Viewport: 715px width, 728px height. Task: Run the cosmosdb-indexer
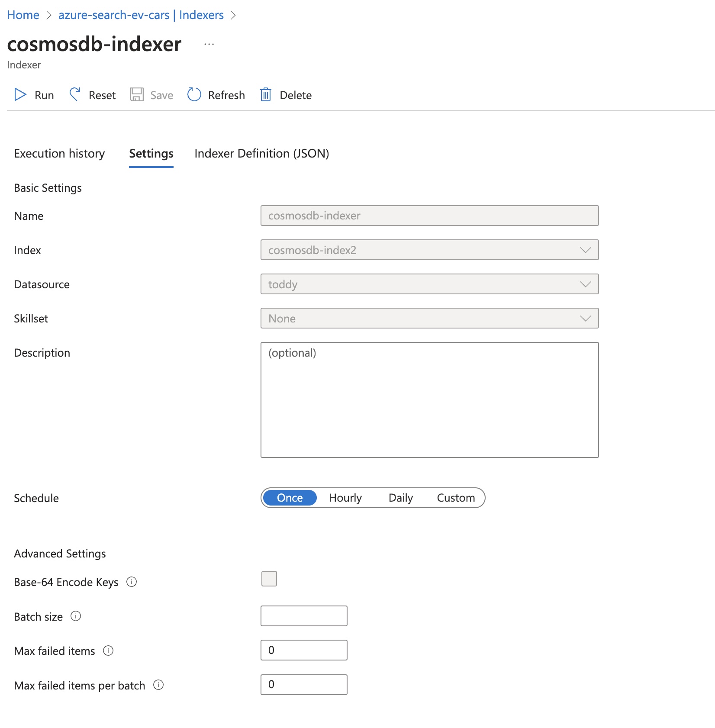point(34,95)
